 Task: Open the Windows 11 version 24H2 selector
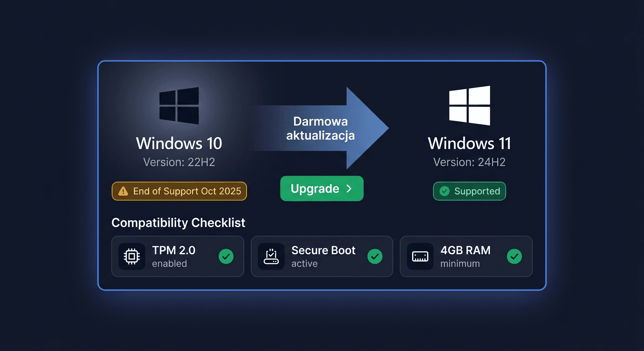469,162
